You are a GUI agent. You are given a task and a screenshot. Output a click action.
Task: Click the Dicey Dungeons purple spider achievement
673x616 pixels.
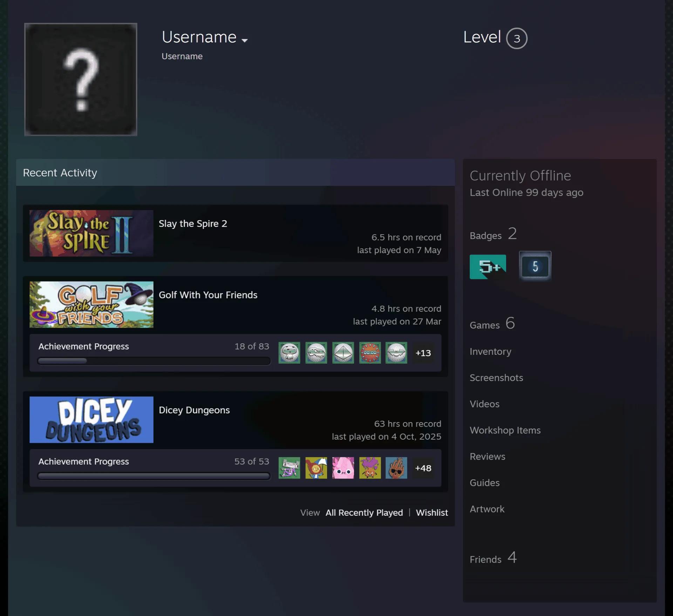click(x=370, y=468)
